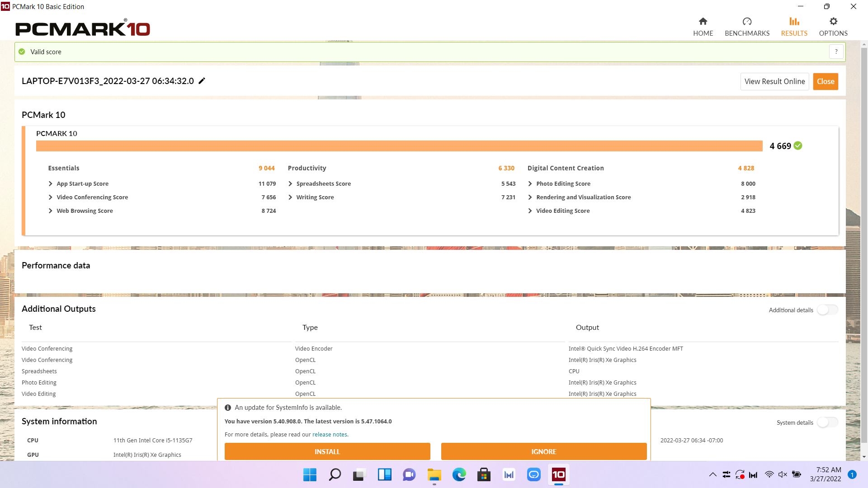
Task: Click the overall score 4 669
Action: coord(780,146)
